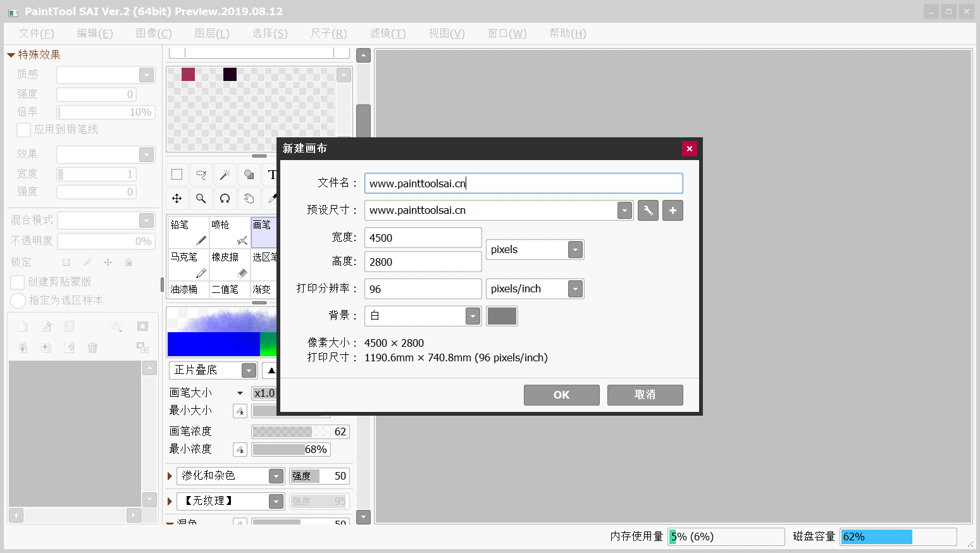Open the 背景 background dropdown

click(473, 316)
